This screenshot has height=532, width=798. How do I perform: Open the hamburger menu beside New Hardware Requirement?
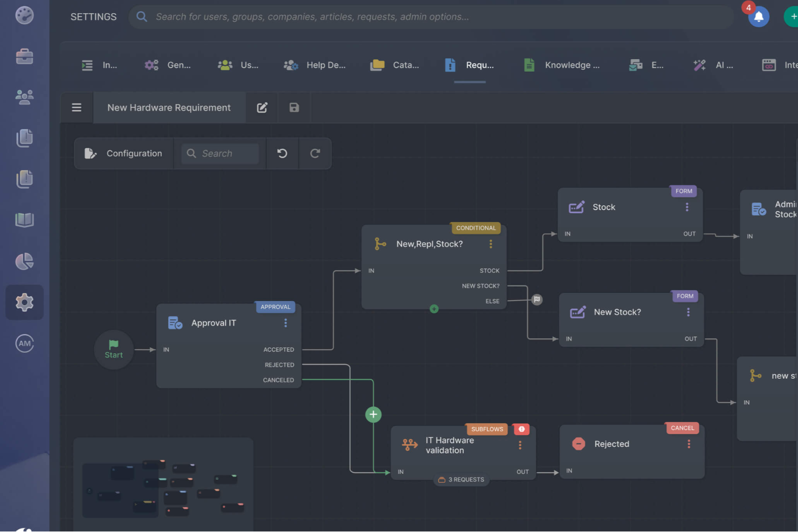[x=76, y=107]
